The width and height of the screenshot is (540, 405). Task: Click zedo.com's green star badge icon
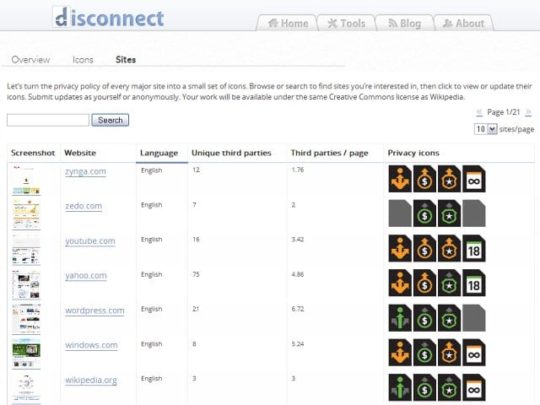[449, 214]
